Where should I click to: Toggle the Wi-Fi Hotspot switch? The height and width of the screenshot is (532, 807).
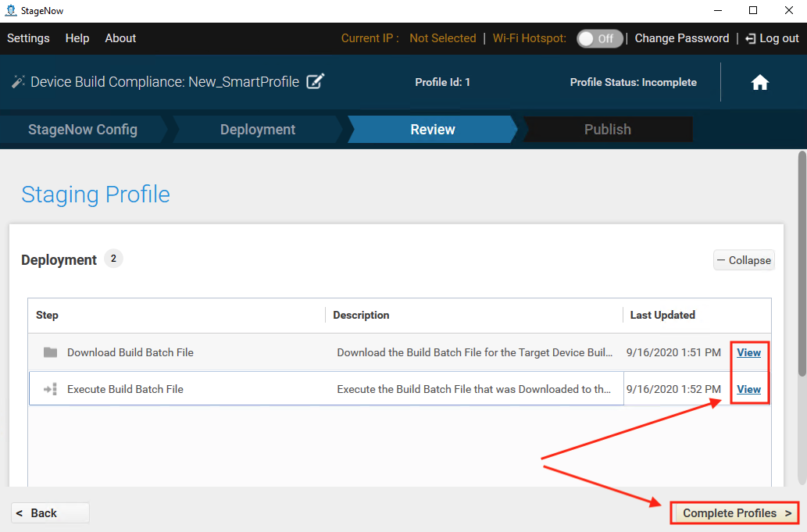tap(599, 38)
